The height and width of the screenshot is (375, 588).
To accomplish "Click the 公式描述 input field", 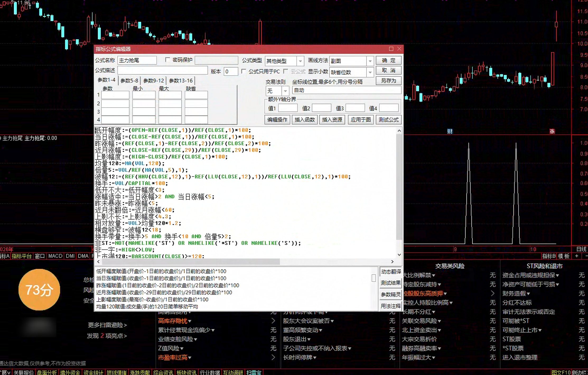I will (162, 71).
